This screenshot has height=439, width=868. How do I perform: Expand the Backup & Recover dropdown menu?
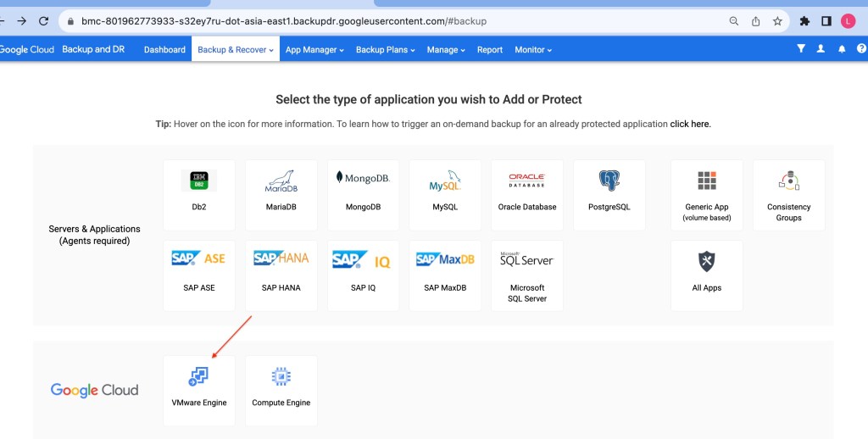(x=235, y=50)
